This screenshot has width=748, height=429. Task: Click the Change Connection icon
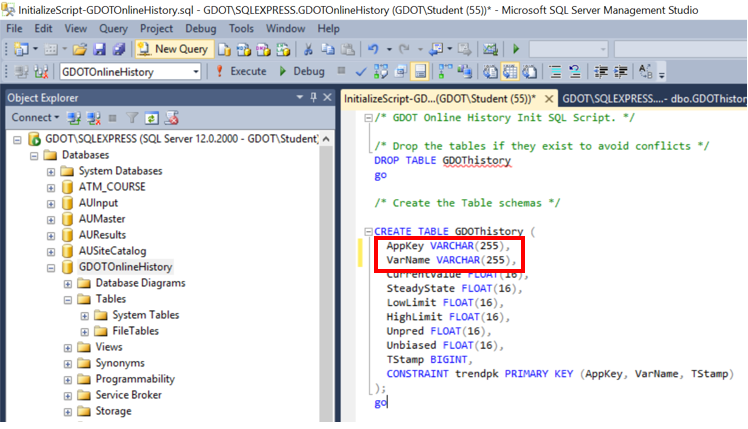click(41, 72)
